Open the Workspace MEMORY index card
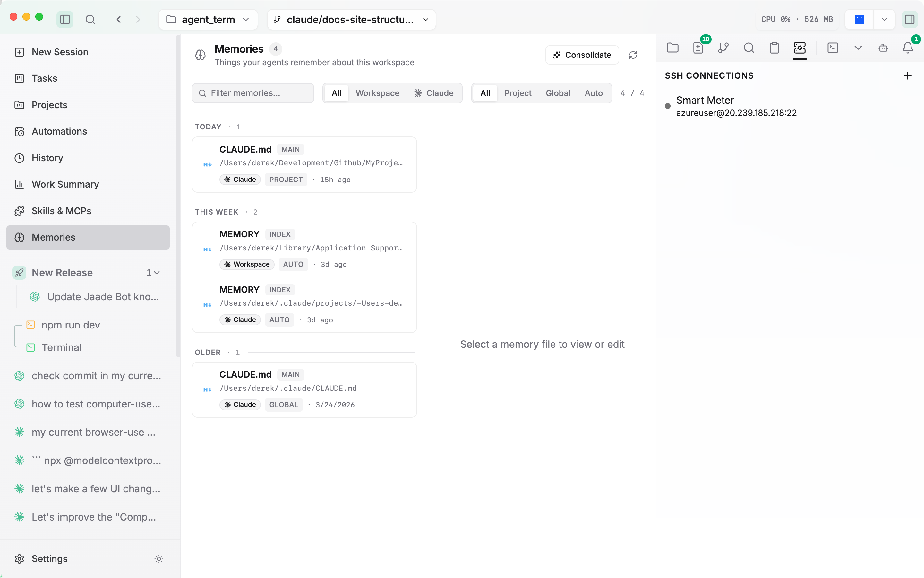924x578 pixels. (304, 249)
